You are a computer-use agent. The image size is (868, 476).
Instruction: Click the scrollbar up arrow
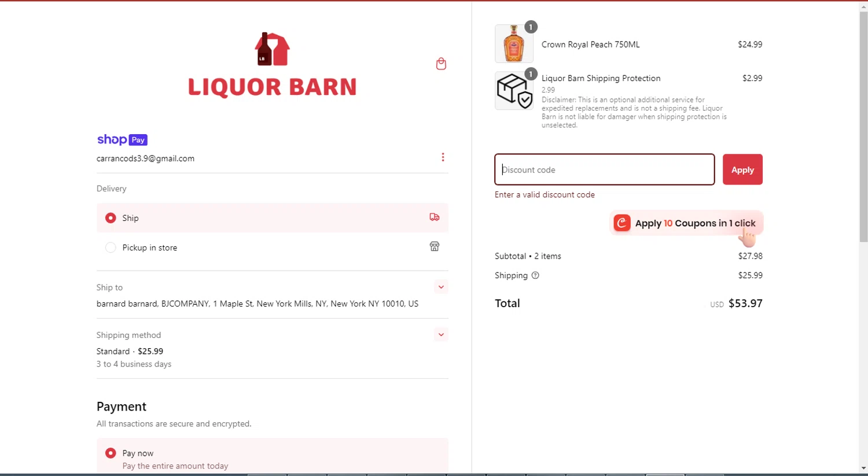863,6
